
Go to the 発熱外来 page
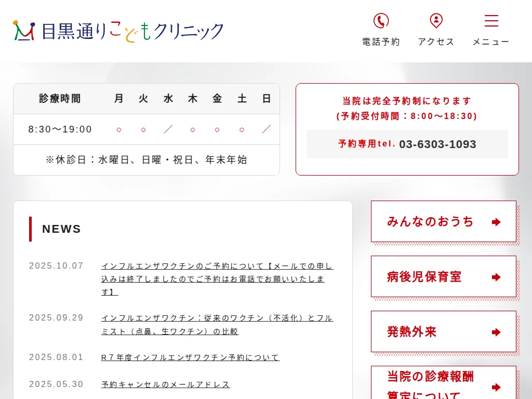444,331
